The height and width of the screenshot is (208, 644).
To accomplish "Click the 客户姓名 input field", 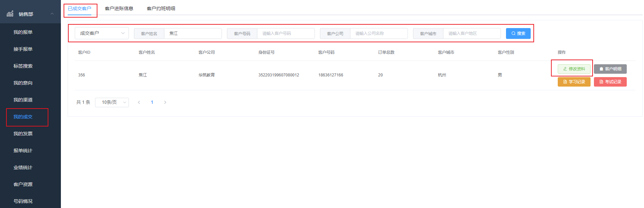I will point(192,33).
